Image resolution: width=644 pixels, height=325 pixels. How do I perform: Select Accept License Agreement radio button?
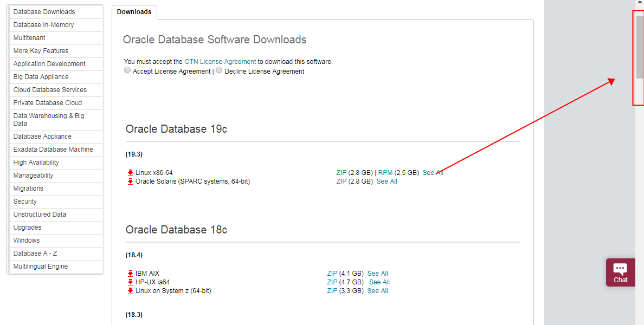coord(127,70)
